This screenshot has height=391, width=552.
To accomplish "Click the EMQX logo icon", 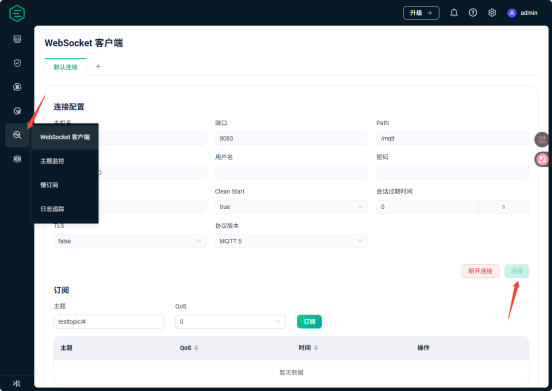I will point(17,13).
